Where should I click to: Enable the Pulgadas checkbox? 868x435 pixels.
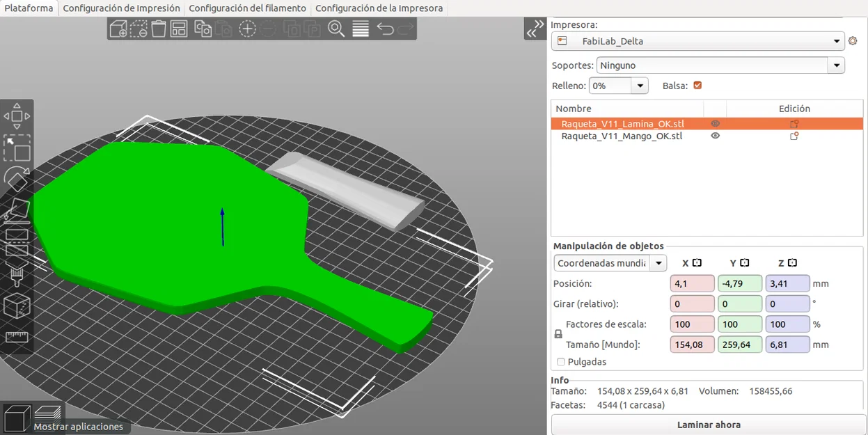[x=560, y=362]
